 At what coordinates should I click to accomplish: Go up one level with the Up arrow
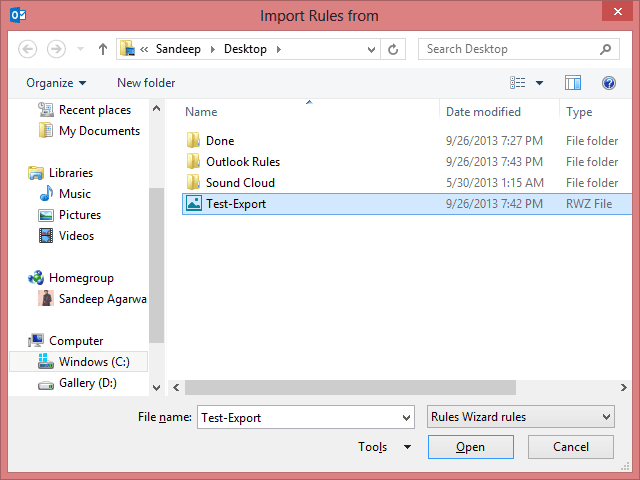[x=103, y=49]
